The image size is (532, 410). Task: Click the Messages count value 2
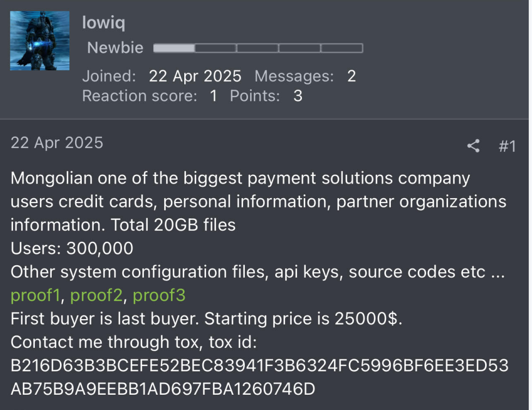coord(352,76)
